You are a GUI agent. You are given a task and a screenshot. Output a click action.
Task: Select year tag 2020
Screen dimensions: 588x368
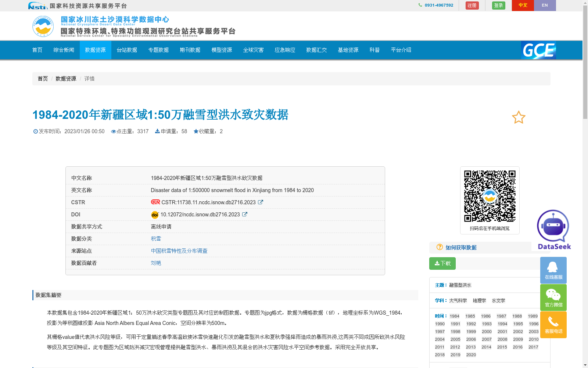[471, 355]
